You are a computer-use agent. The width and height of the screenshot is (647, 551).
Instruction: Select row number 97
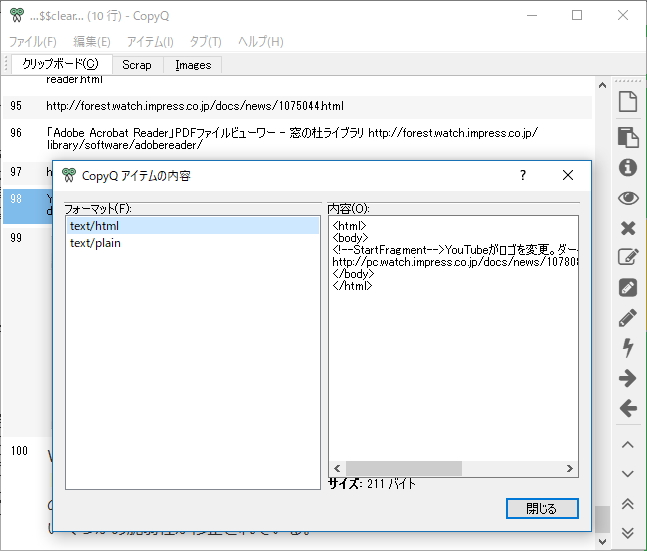tap(16, 172)
